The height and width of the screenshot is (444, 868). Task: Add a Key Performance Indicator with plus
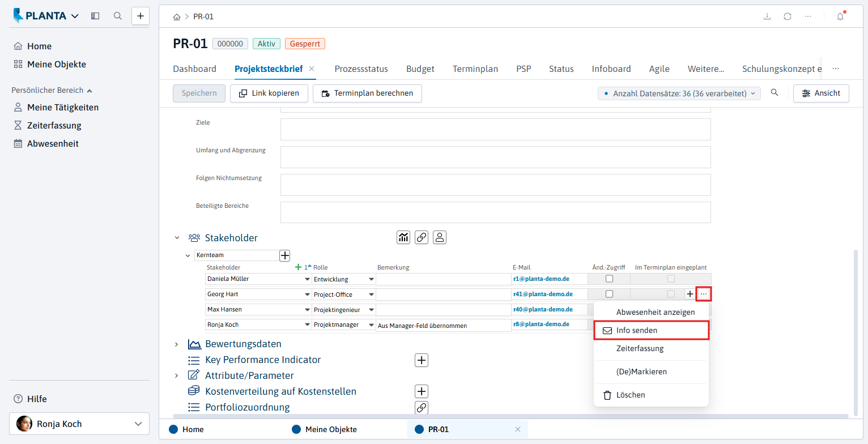(x=422, y=360)
